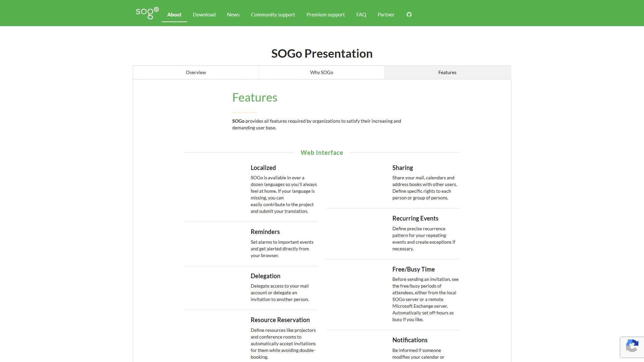
Task: Open Premium support page
Action: [x=326, y=14]
